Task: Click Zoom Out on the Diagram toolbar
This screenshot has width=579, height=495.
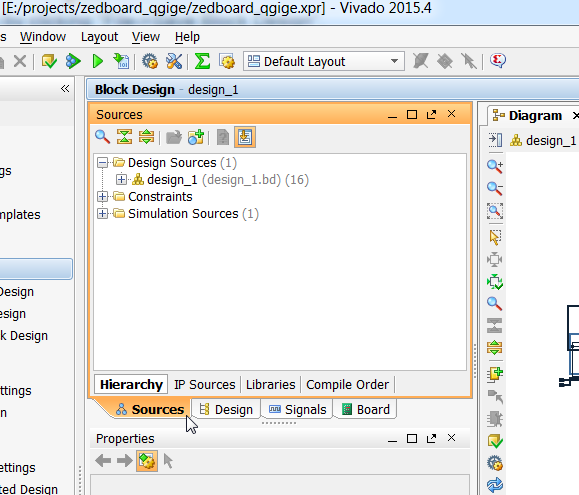Action: click(x=495, y=188)
